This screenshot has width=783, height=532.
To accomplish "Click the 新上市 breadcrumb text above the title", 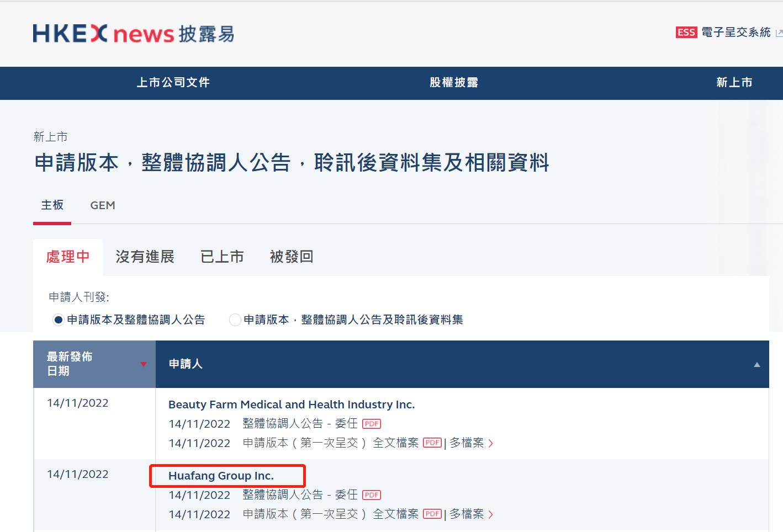I will point(50,137).
